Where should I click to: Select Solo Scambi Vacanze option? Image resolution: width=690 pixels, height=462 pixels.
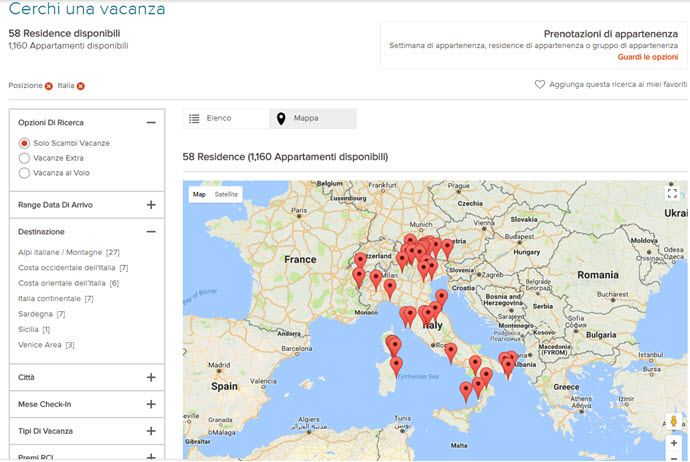tap(25, 143)
